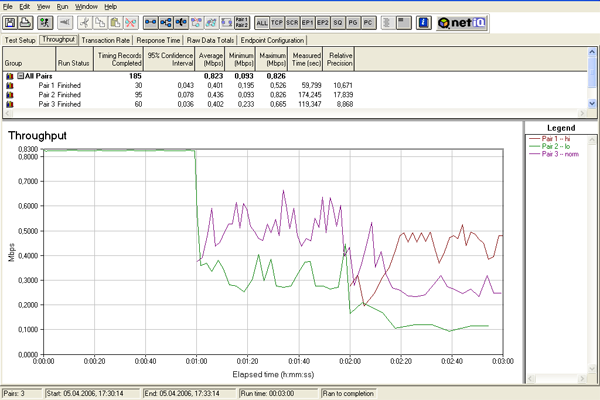Click the Paste clipboard icon
600x400 pixels.
point(115,23)
